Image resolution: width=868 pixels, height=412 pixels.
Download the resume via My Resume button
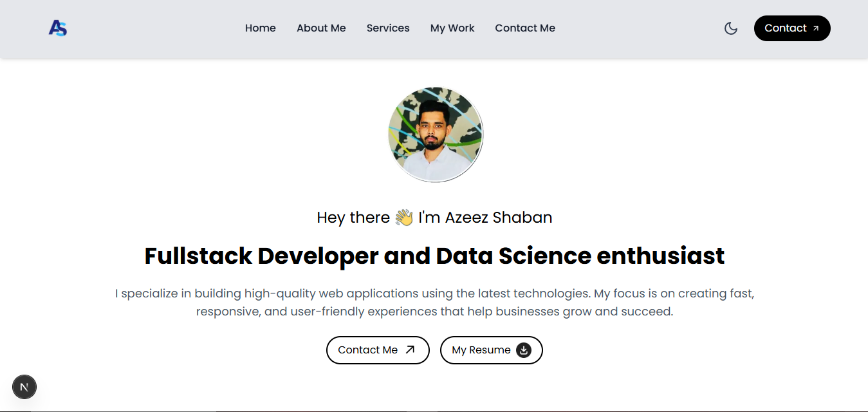pyautogui.click(x=491, y=350)
